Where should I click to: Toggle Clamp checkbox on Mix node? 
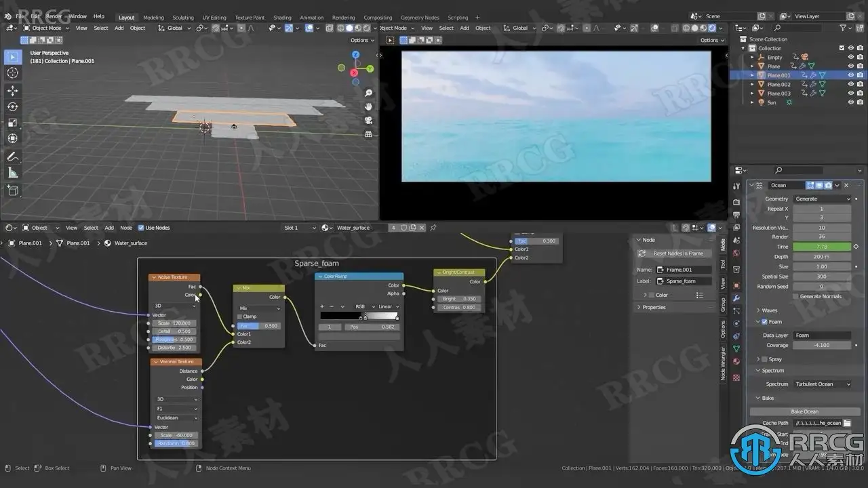pyautogui.click(x=239, y=317)
